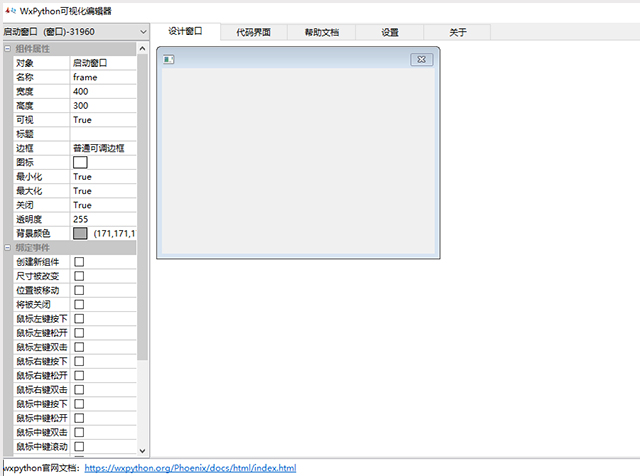Open the component selector dropdown 启动窗口

[x=76, y=31]
